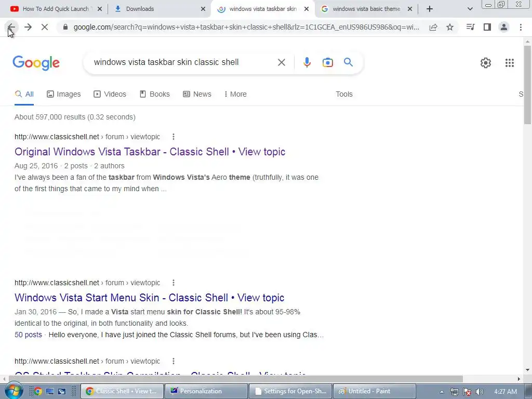Select the Books search filter

click(x=155, y=94)
